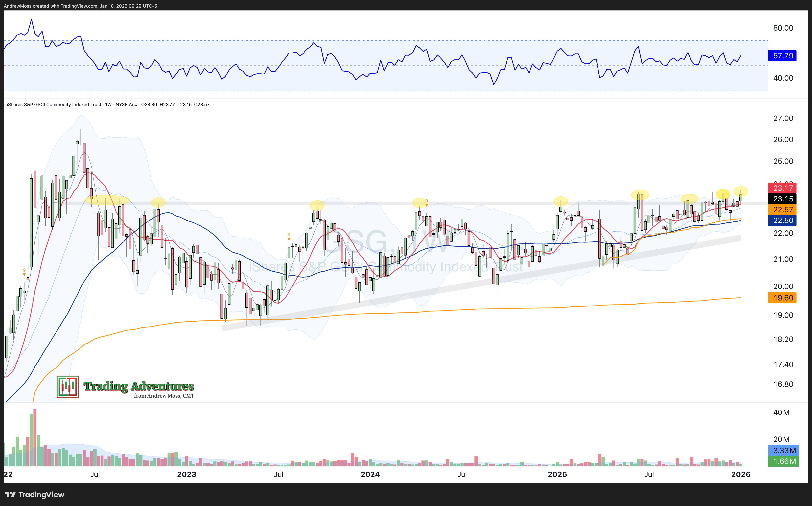The width and height of the screenshot is (812, 506).
Task: Click the blue 3.33M volume average label
Action: click(784, 451)
